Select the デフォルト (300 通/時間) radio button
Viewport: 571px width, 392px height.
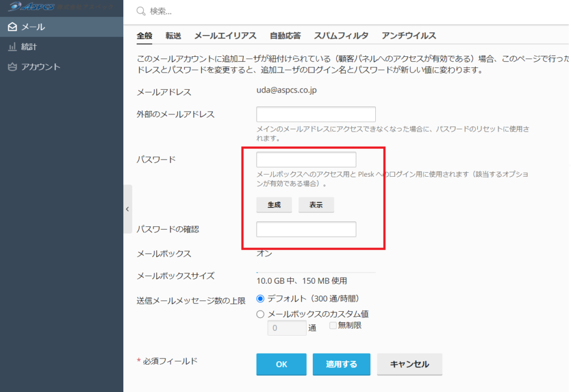pos(260,298)
